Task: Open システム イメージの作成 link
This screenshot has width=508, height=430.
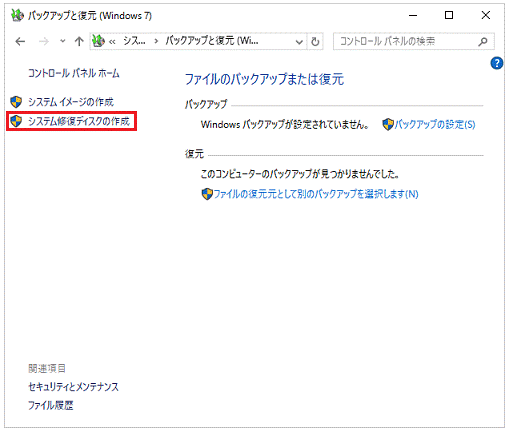Action: click(x=71, y=102)
